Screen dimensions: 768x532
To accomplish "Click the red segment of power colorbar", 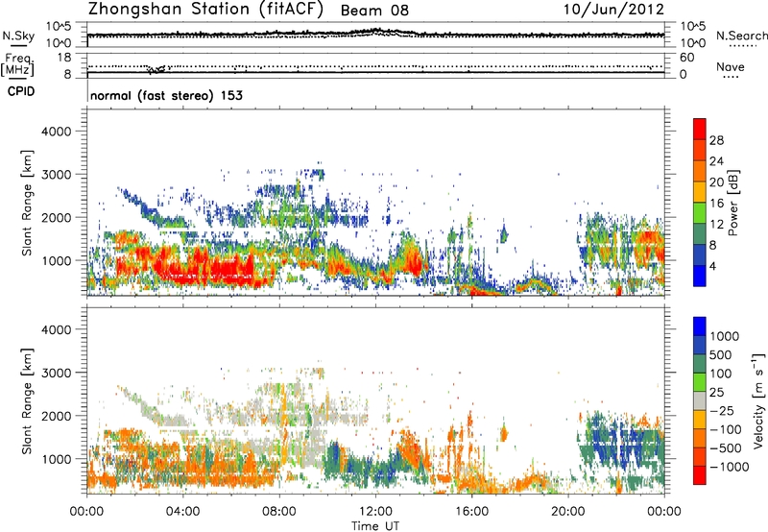I will [700, 129].
